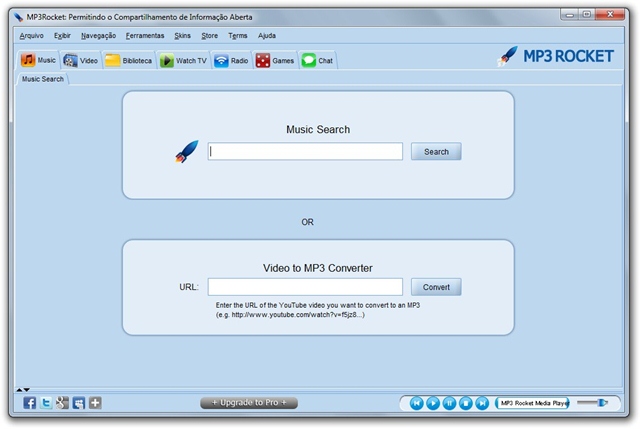This screenshot has width=640, height=429.
Task: Open the Ferramentas menu
Action: (x=145, y=36)
